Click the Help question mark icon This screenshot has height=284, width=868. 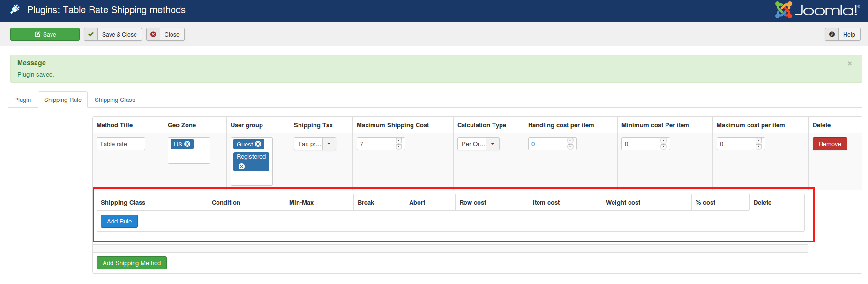832,34
